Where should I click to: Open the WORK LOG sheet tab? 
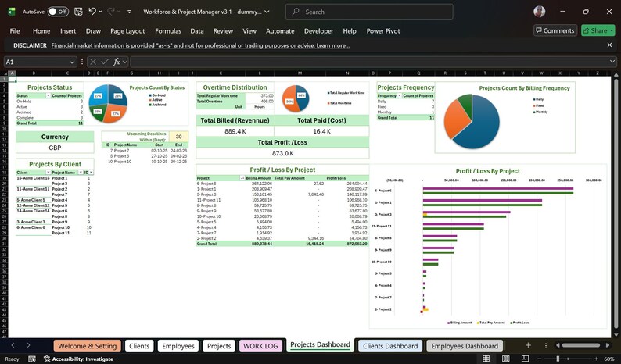click(x=260, y=346)
